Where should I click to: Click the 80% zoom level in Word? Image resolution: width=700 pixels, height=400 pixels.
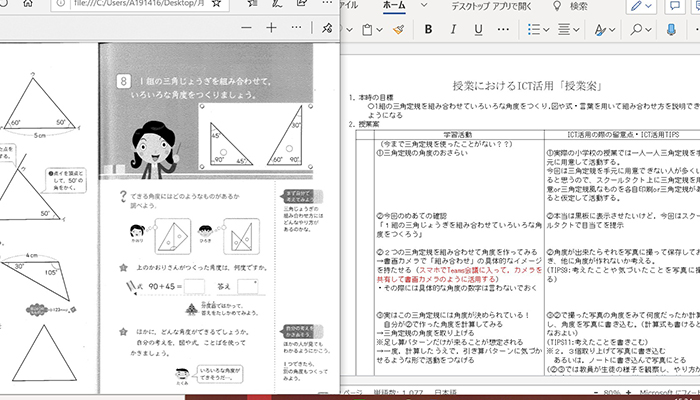pyautogui.click(x=613, y=394)
